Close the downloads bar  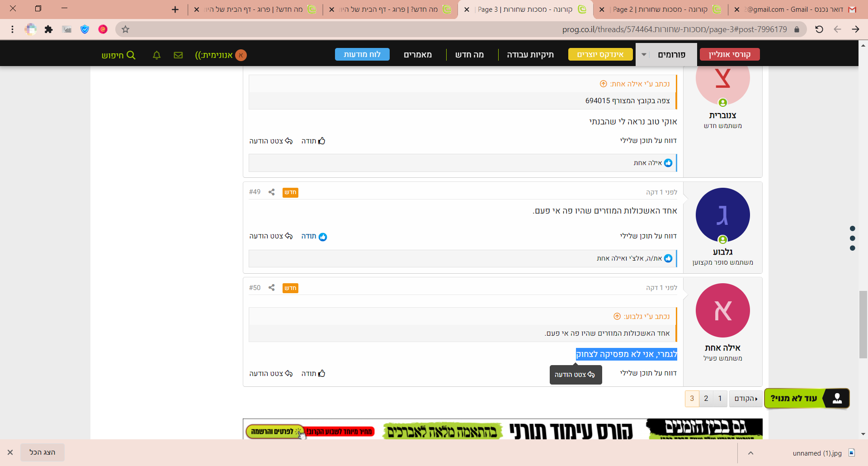10,452
